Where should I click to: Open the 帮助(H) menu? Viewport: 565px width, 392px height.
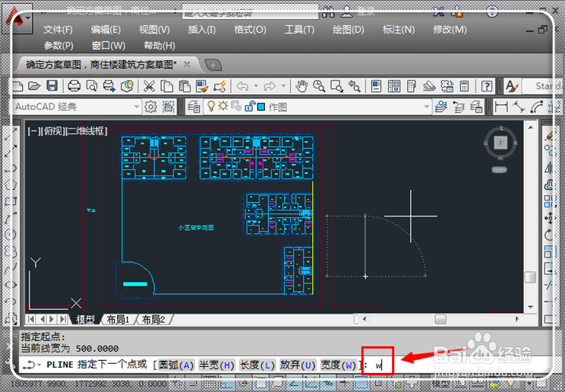coord(159,46)
